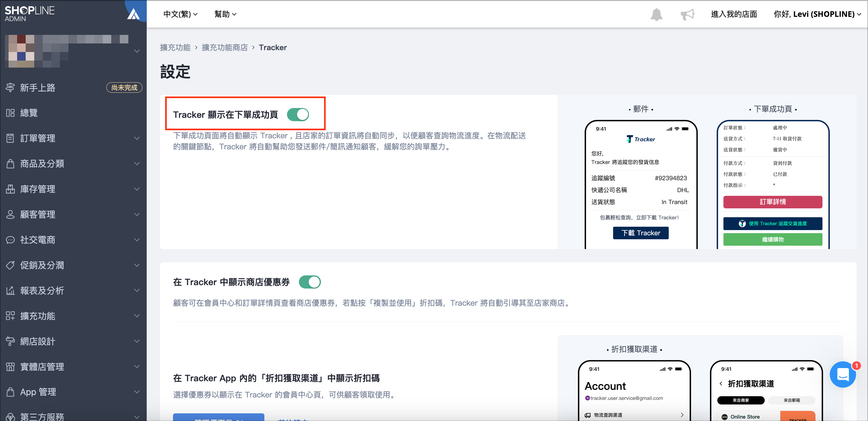Expand the 擴充功能 sidebar chevron

[x=137, y=316]
